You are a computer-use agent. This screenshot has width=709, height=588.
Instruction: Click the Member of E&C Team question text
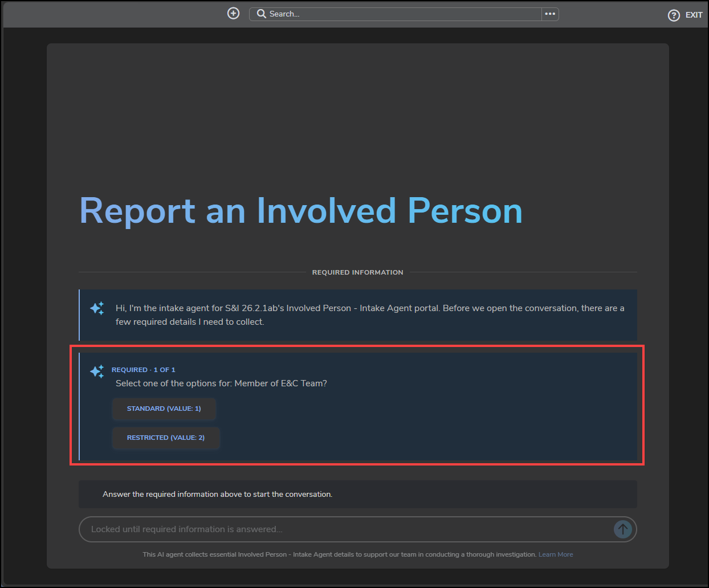coord(221,383)
